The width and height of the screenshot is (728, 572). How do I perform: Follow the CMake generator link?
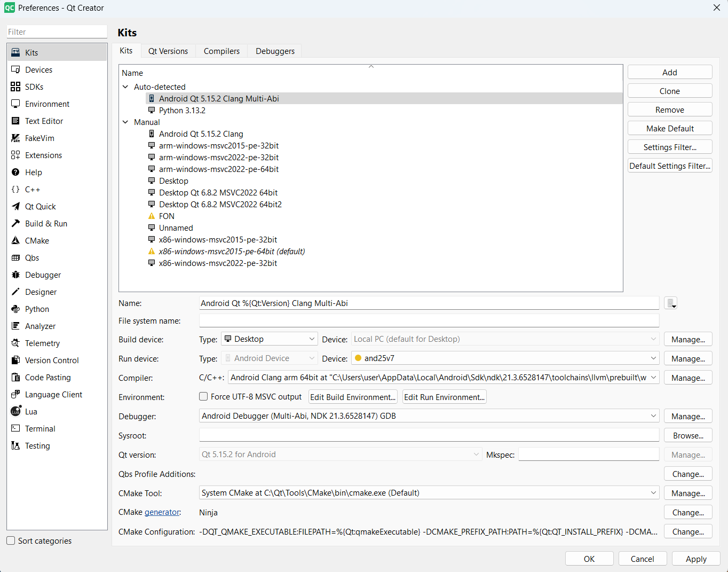pos(162,512)
